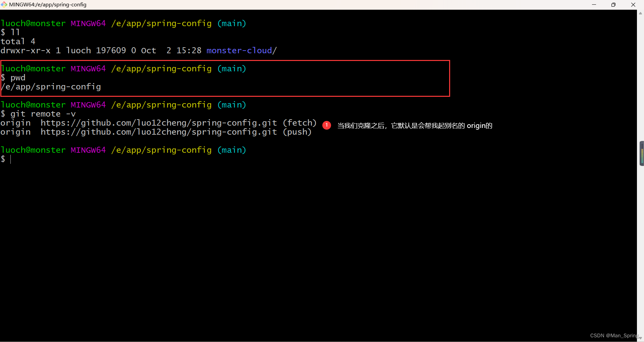Click the last 'luoch@monster' prompt line
The height and width of the screenshot is (342, 644).
point(123,150)
